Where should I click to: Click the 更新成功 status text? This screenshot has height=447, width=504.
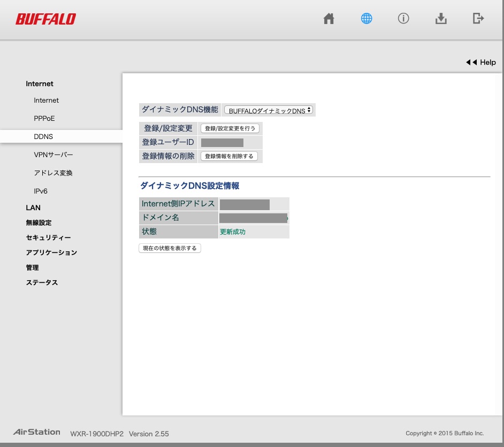tap(233, 232)
